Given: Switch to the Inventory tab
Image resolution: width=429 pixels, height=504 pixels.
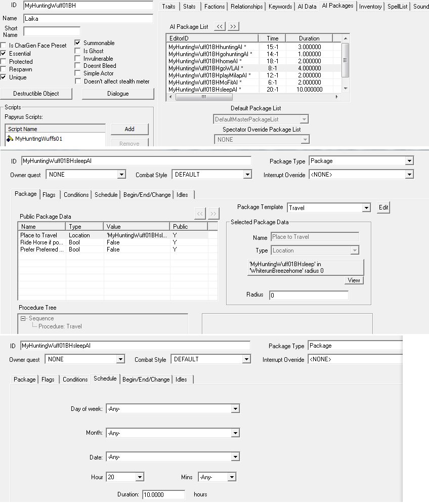Looking at the screenshot, I should tap(370, 7).
